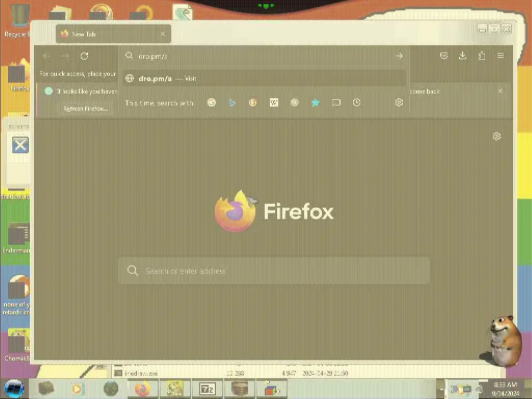Open the Firefox hamburger application menu
This screenshot has width=532, height=399.
point(500,56)
